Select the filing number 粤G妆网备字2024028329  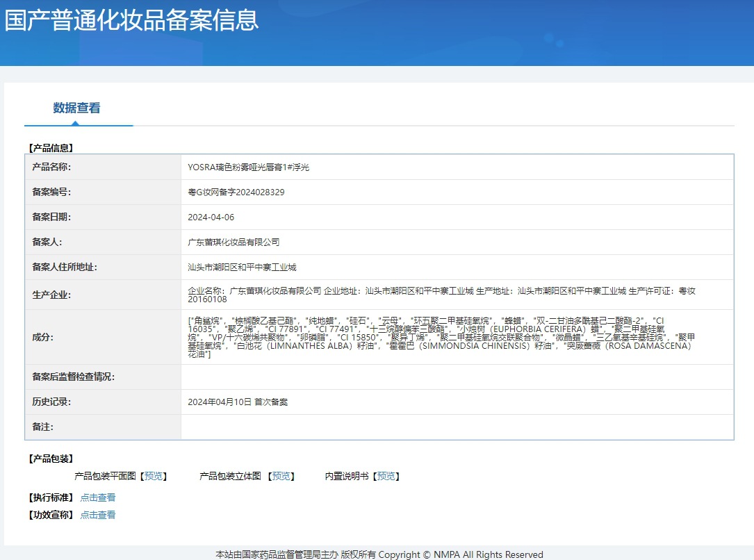tap(236, 192)
